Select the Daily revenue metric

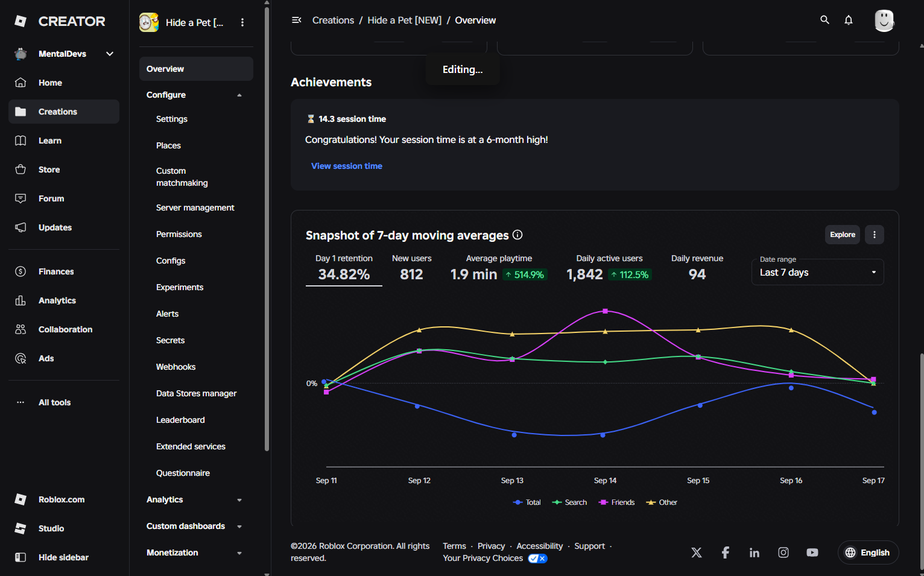point(697,268)
